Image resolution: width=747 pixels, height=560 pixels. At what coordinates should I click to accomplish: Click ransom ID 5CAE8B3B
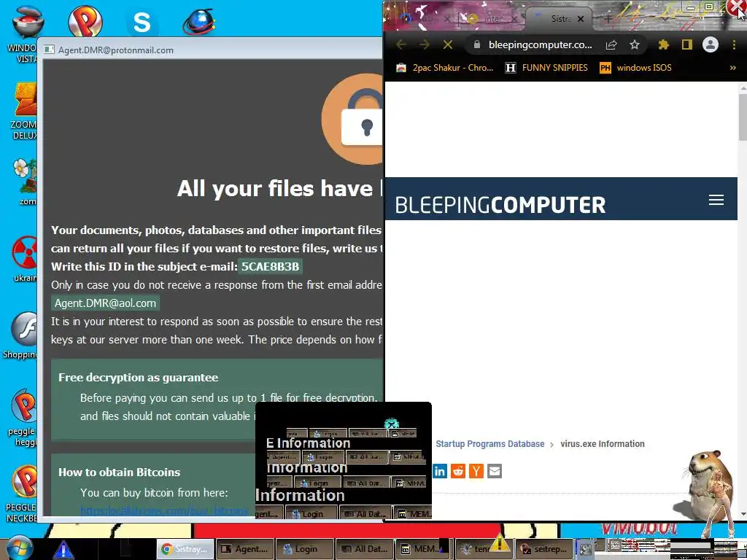[x=270, y=267]
